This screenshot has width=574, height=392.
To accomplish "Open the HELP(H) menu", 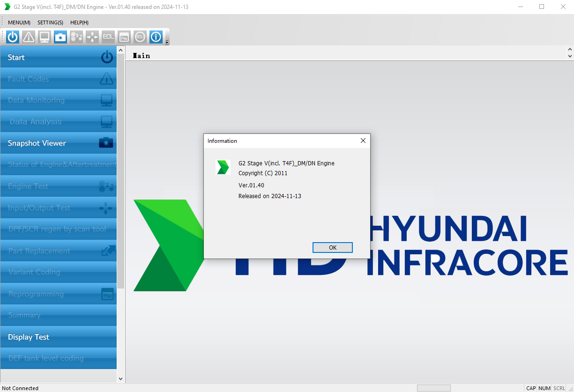I will (79, 22).
